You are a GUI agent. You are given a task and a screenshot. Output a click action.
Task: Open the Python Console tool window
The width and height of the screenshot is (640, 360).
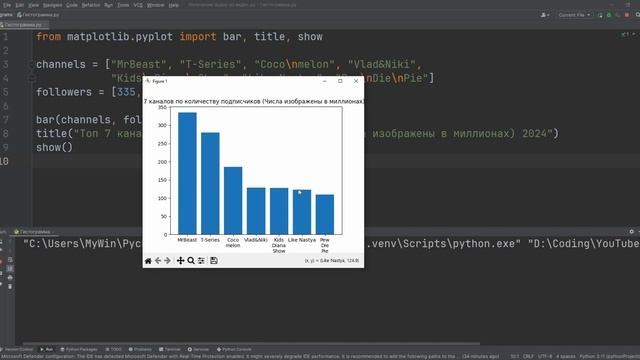tap(234, 349)
